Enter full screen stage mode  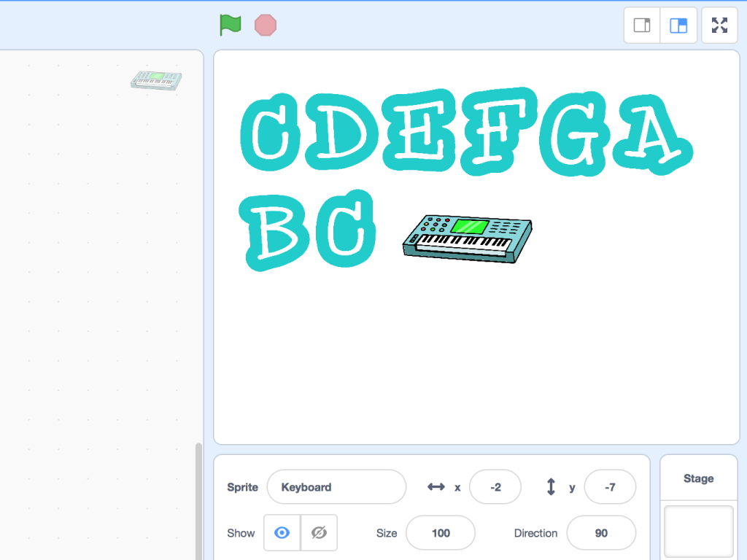(719, 26)
